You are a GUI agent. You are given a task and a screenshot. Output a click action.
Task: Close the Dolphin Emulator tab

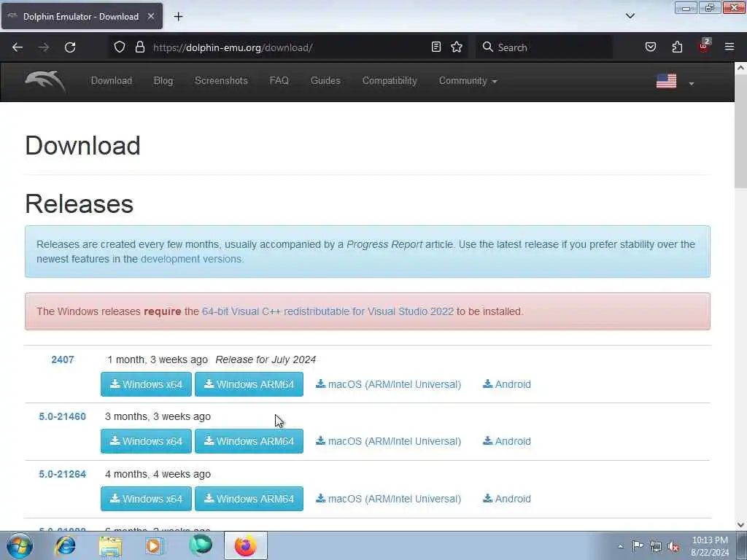click(x=150, y=17)
